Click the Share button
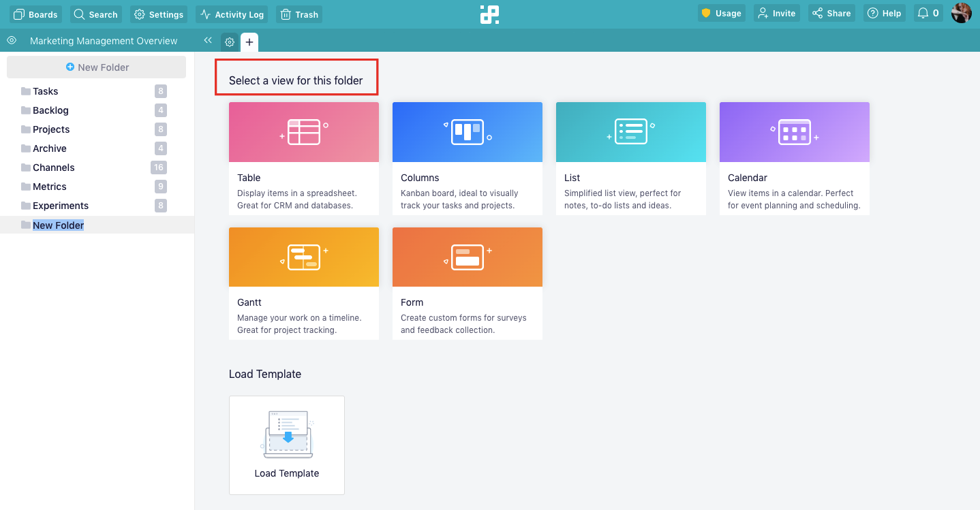Screen dimensions: 980x510 [831, 14]
